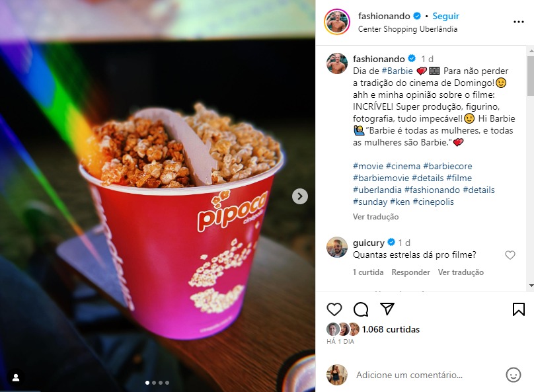Open the #cinepolis hashtag

433,202
